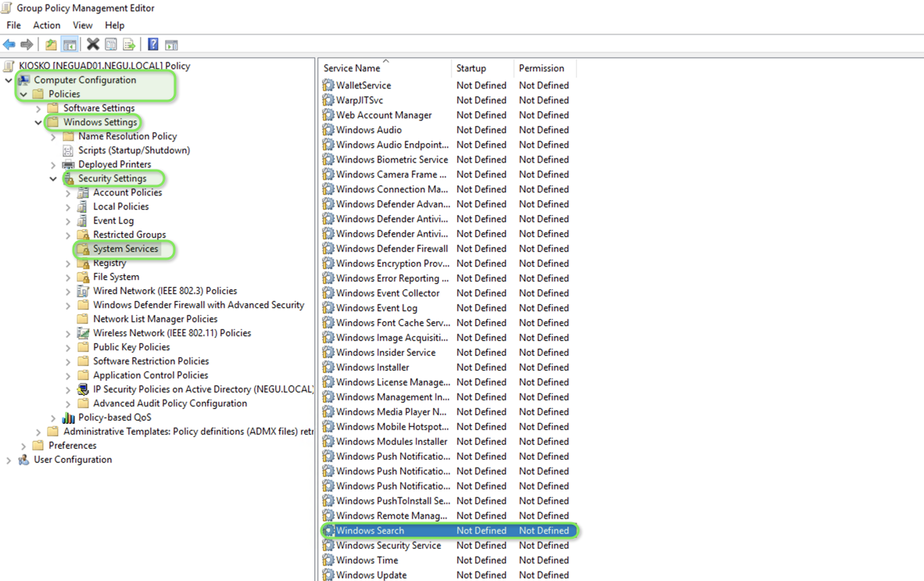Collapse the Windows Settings tree node
Viewport: 924px width, 581px height.
tap(38, 123)
